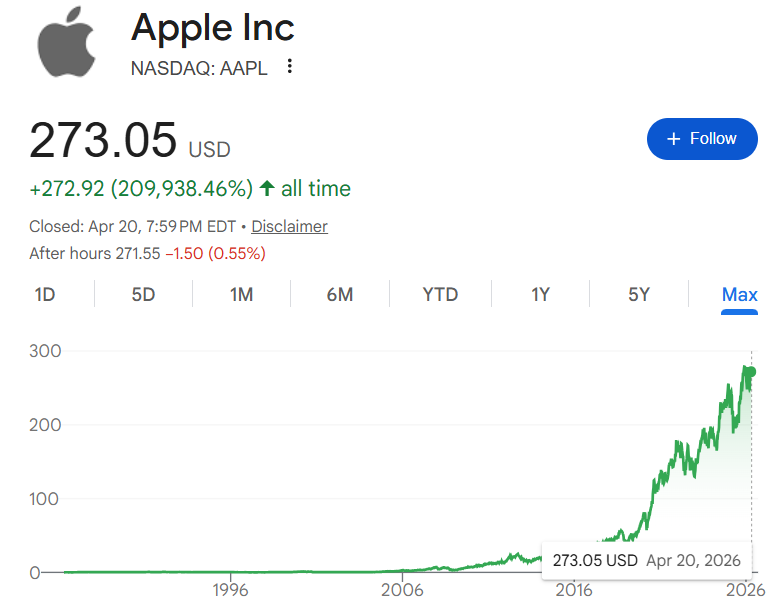Click the Max range tab
This screenshot has width=774, height=612.
coord(739,294)
